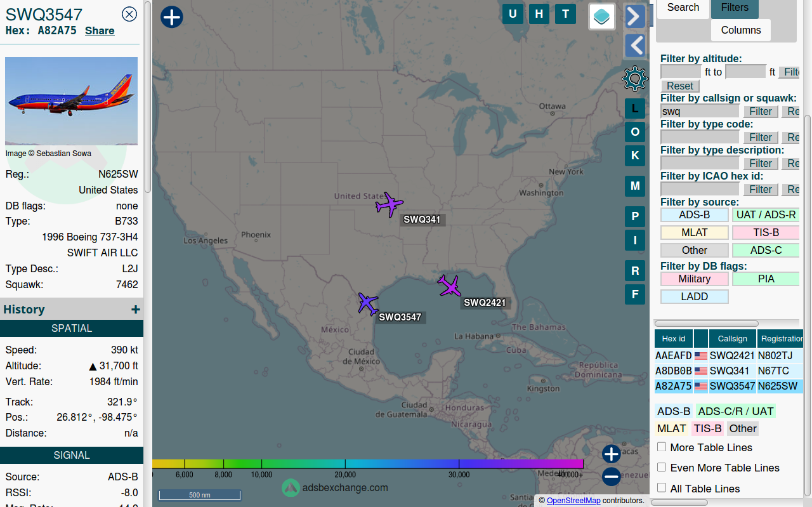Click the minimum altitude input field
This screenshot has height=507, width=812.
pyautogui.click(x=681, y=72)
